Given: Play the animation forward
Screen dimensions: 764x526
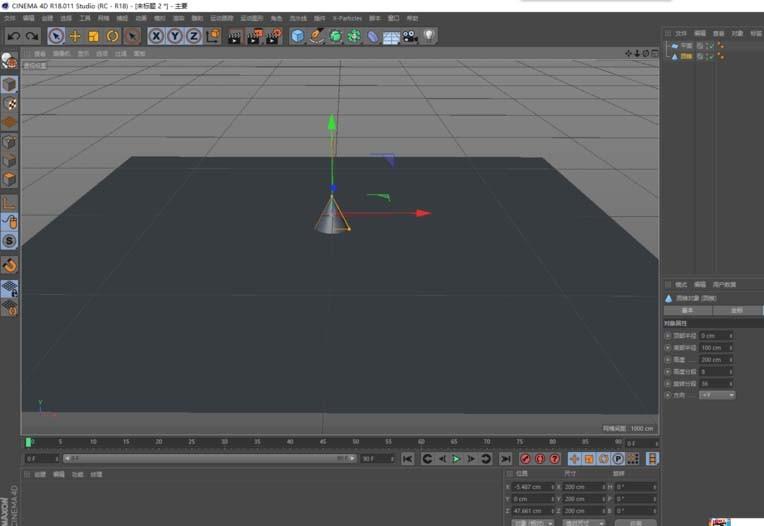Looking at the screenshot, I should (456, 458).
